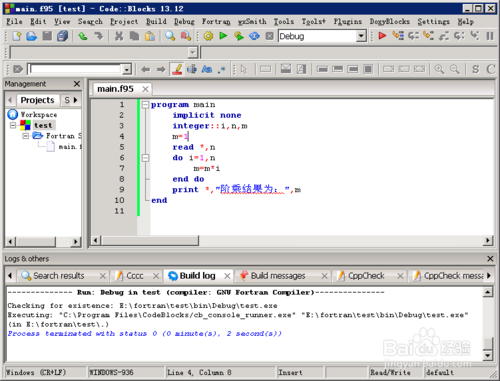500x381 pixels.
Task: Toggle the selected text search icon
Action: point(192,69)
